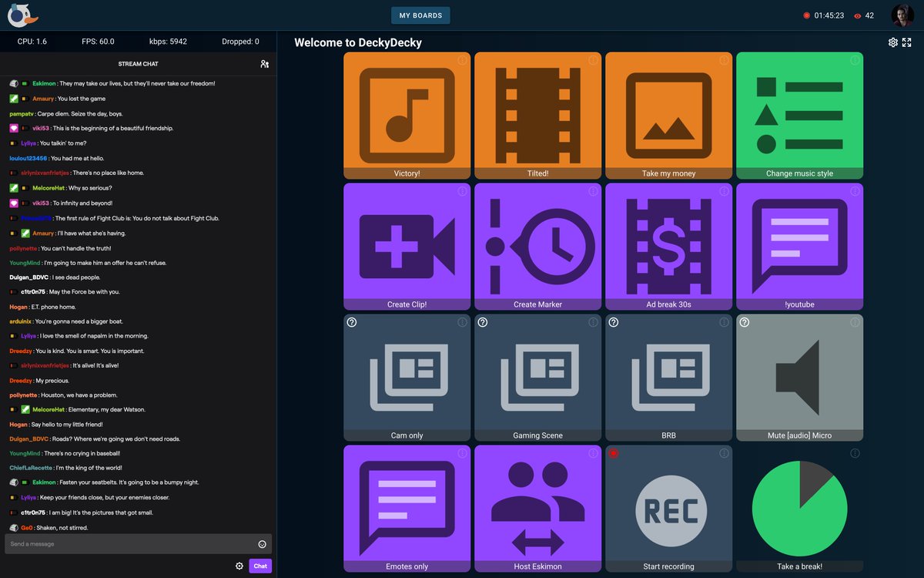Click username Ge0 in last chat message
The width and height of the screenshot is (924, 578).
point(26,528)
